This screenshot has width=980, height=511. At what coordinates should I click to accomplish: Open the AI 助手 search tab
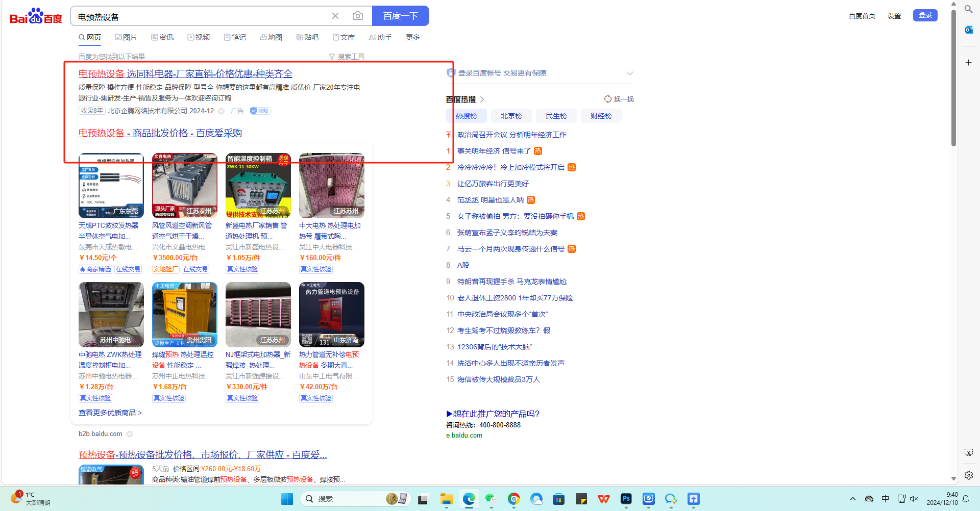380,37
